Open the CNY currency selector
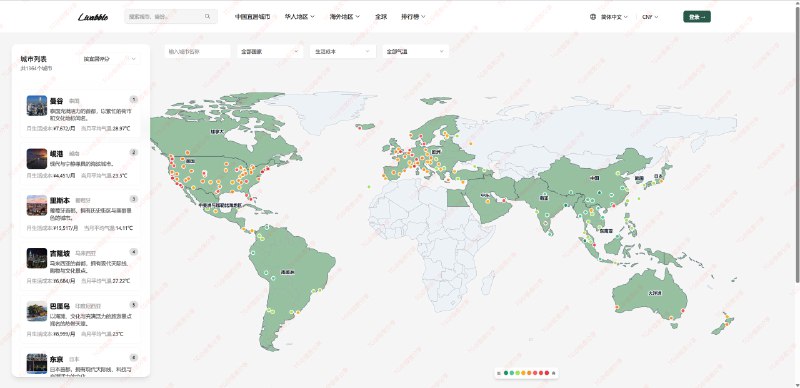800x388 pixels. point(650,17)
